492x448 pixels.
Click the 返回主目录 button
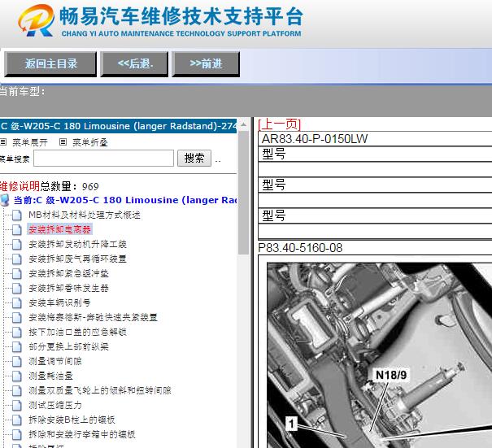50,64
